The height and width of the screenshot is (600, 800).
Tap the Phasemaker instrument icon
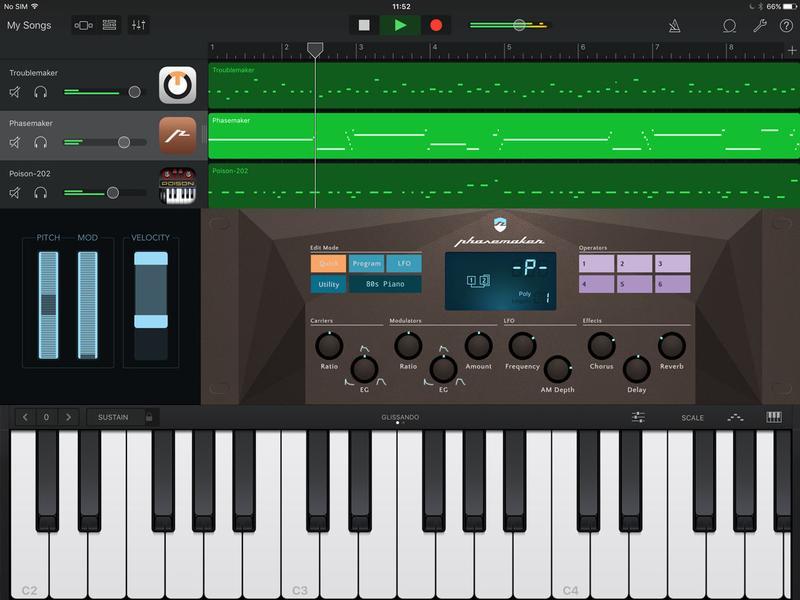click(x=177, y=135)
